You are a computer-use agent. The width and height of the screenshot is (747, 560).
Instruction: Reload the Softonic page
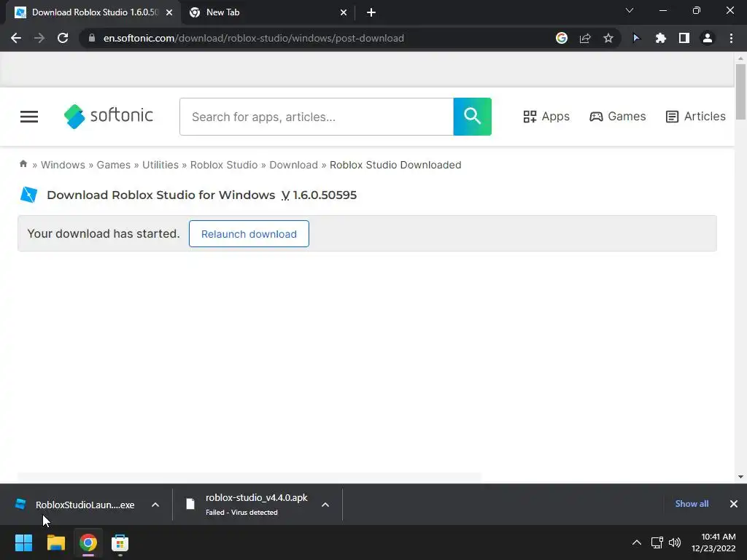63,38
